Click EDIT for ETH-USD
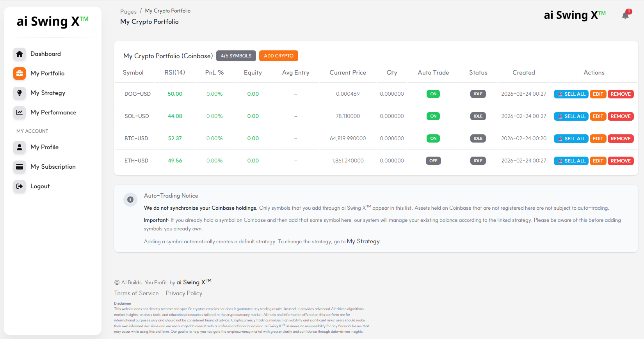 coord(598,161)
